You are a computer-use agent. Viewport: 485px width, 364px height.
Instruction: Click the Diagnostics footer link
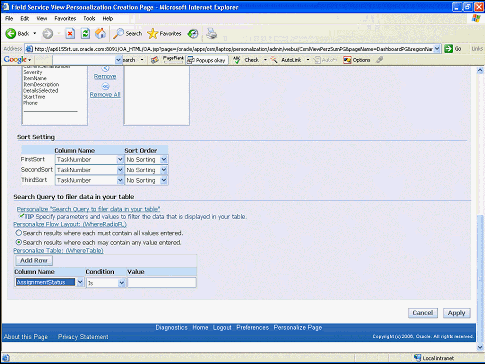pos(171,327)
